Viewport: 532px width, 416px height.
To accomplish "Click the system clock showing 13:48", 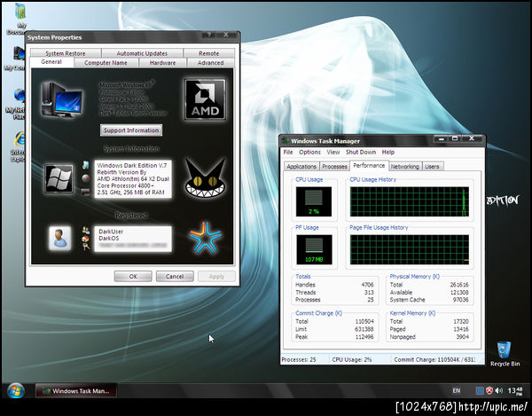I will [514, 391].
